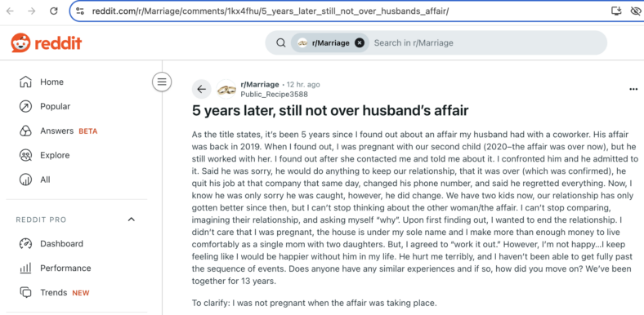This screenshot has height=315, width=644.
Task: Reload the page in the browser
Action: pyautogui.click(x=54, y=11)
